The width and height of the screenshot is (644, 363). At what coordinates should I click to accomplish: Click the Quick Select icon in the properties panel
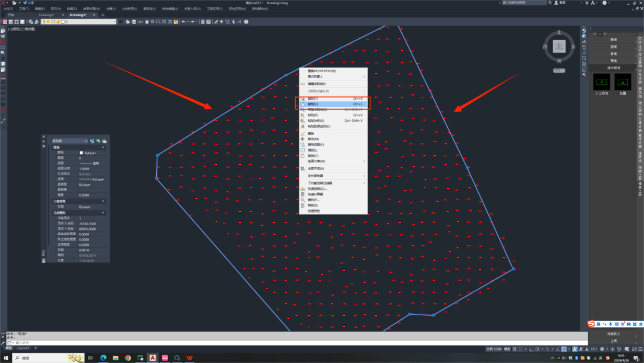(104, 141)
